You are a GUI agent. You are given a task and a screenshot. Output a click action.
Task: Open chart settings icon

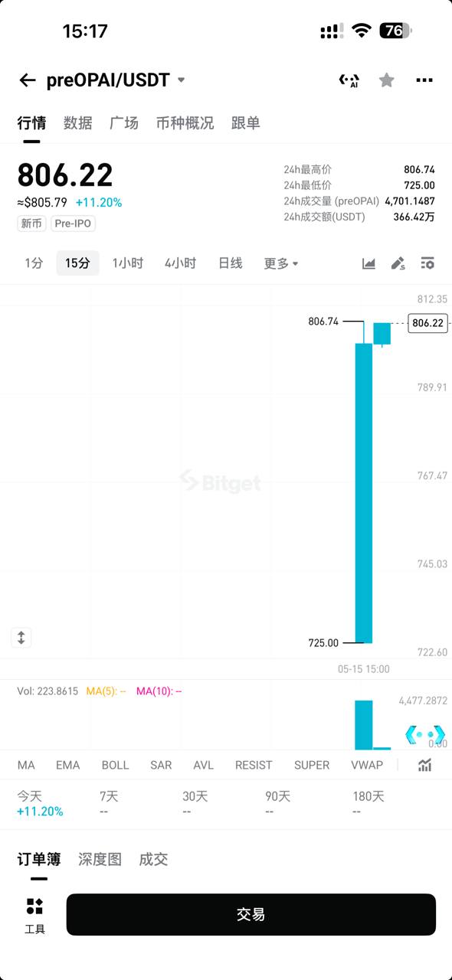[427, 263]
